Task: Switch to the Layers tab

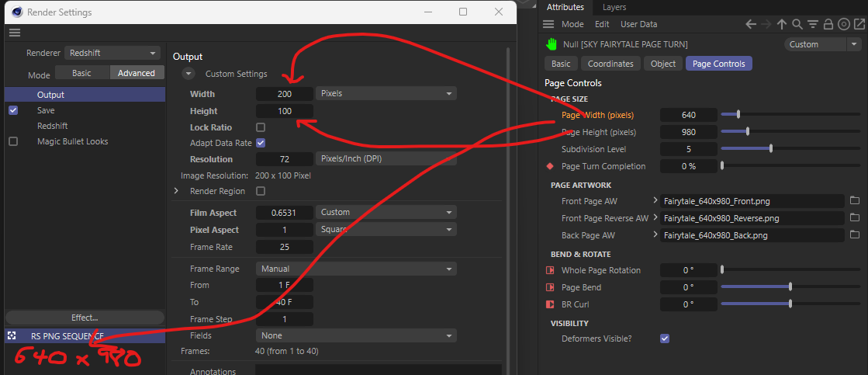Action: click(x=614, y=7)
